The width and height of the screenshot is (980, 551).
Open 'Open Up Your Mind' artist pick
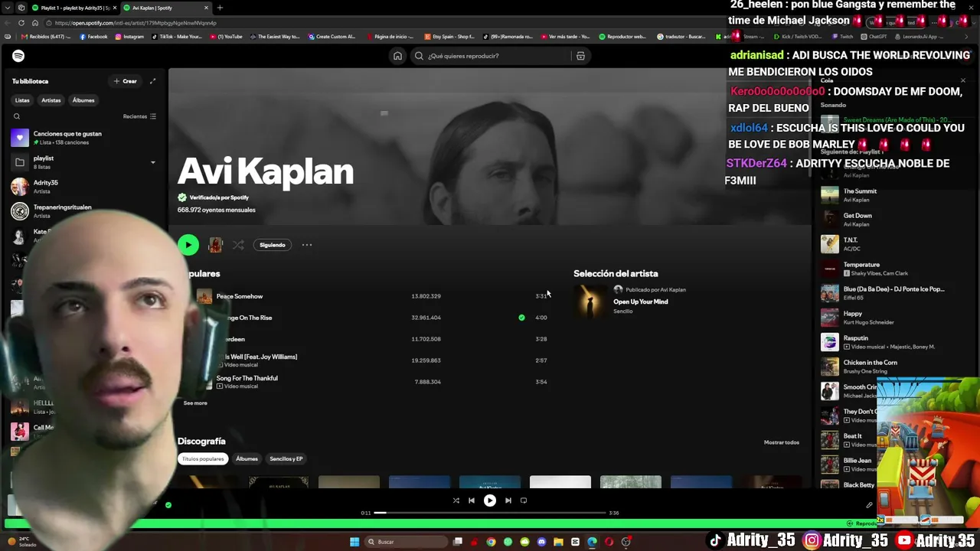(641, 302)
